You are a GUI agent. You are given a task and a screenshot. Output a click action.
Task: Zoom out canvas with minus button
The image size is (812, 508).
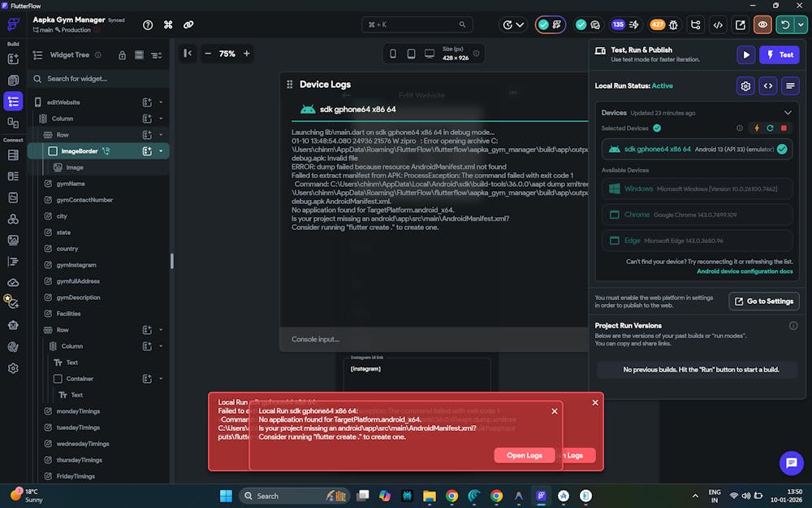pos(208,54)
